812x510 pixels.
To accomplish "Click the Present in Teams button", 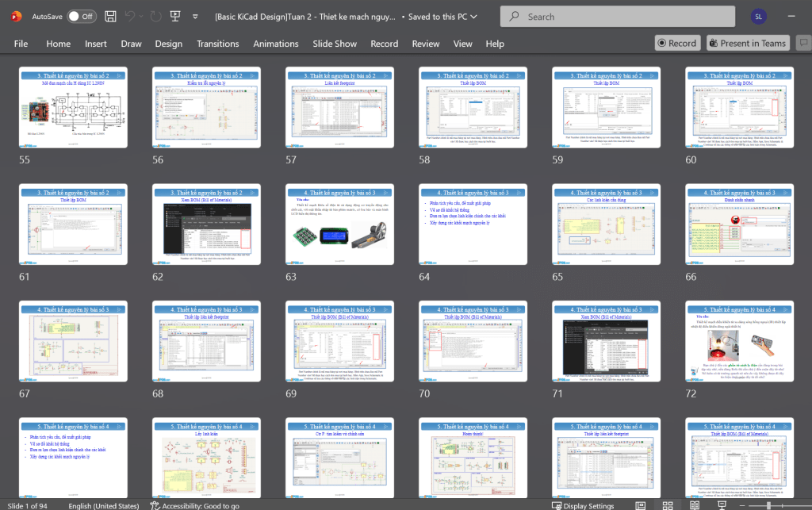I will [747, 43].
